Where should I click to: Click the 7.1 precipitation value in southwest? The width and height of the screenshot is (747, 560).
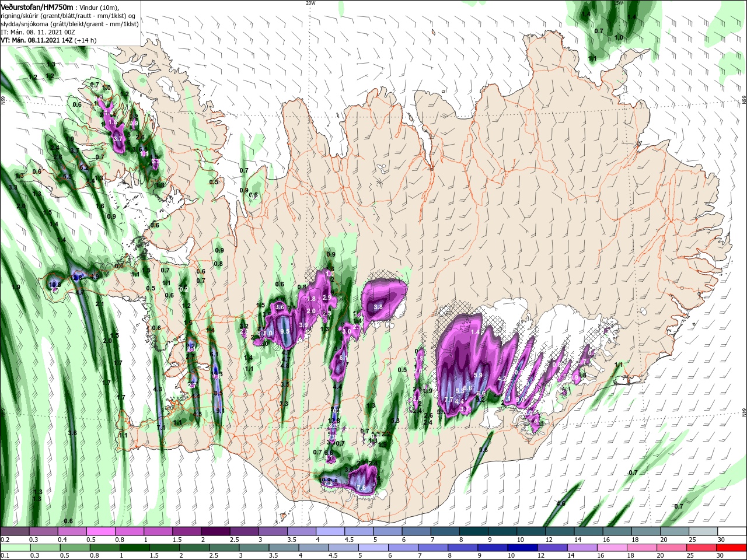(161, 428)
